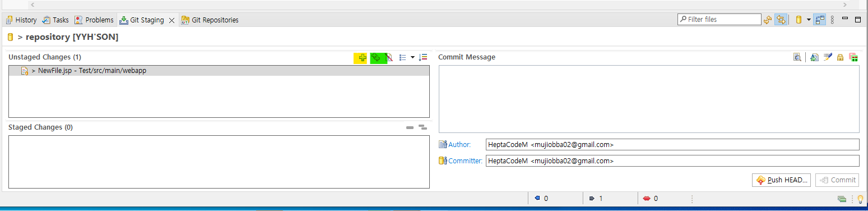This screenshot has height=211, width=868.
Task: Sort unstaged files by state icon
Action: pyautogui.click(x=423, y=57)
